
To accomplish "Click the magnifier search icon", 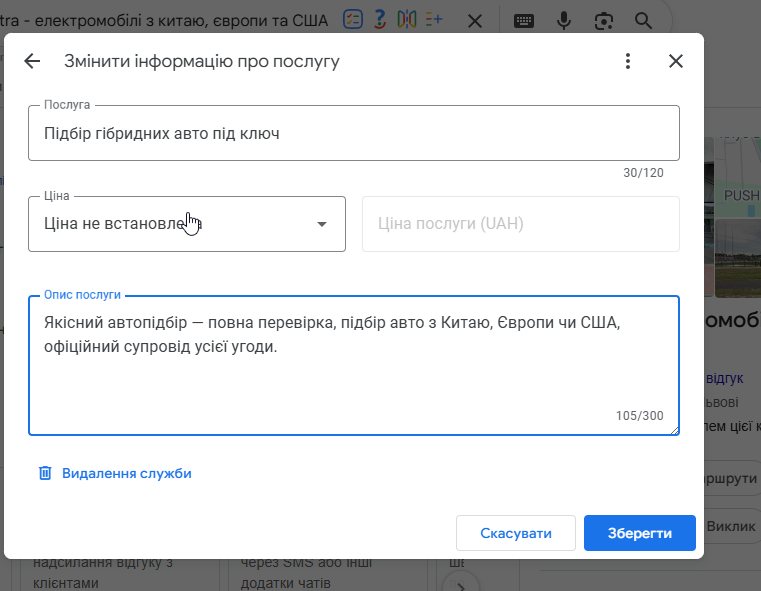I will point(643,21).
